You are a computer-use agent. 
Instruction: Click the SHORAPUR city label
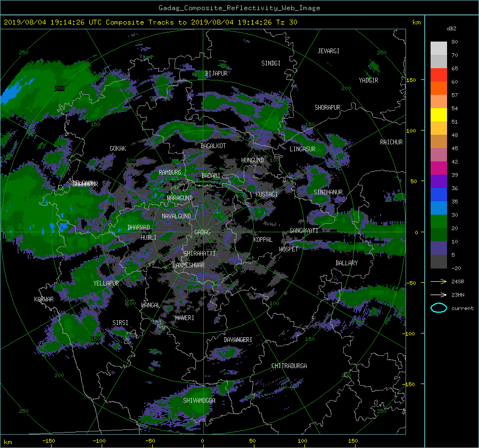(327, 108)
